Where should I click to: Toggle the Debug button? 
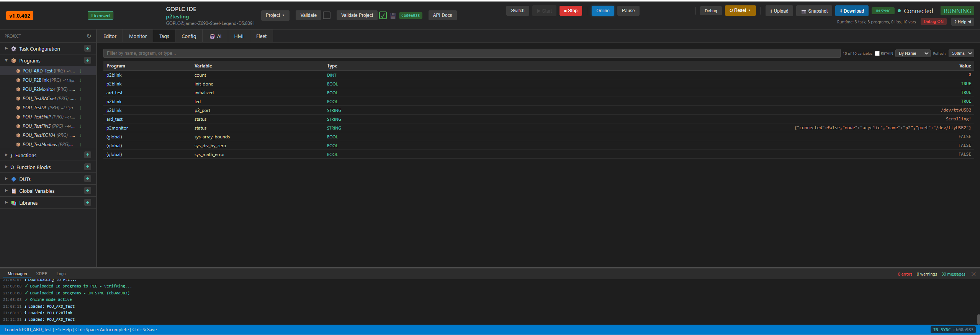pos(711,11)
